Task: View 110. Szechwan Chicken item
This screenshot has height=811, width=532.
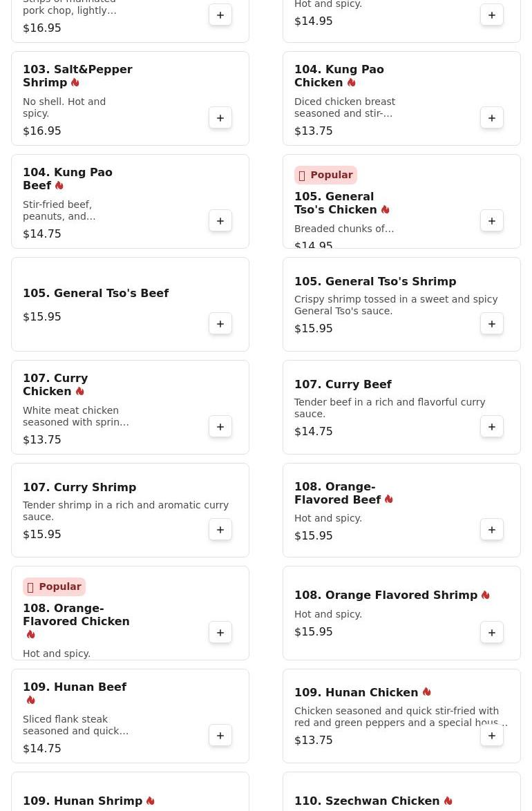Action: pos(367,801)
